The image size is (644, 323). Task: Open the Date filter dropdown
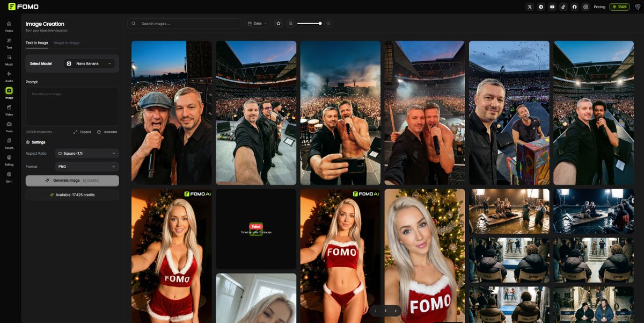tap(258, 24)
